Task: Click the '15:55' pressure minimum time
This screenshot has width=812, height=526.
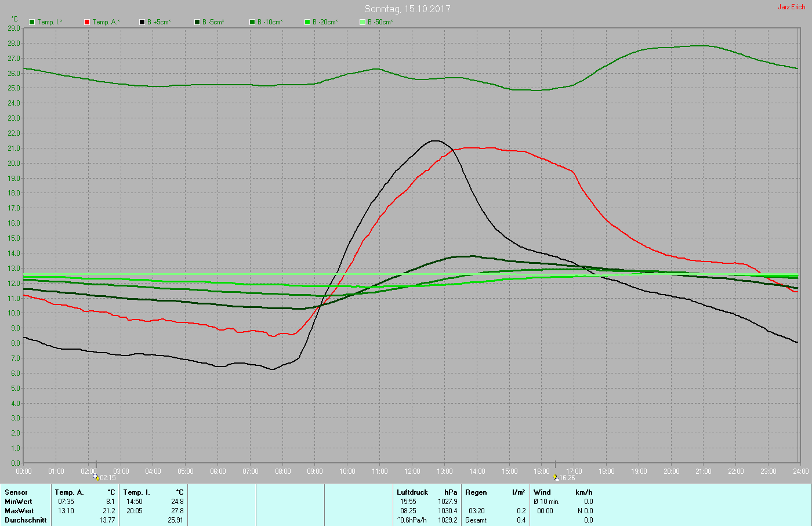Action: tap(408, 502)
